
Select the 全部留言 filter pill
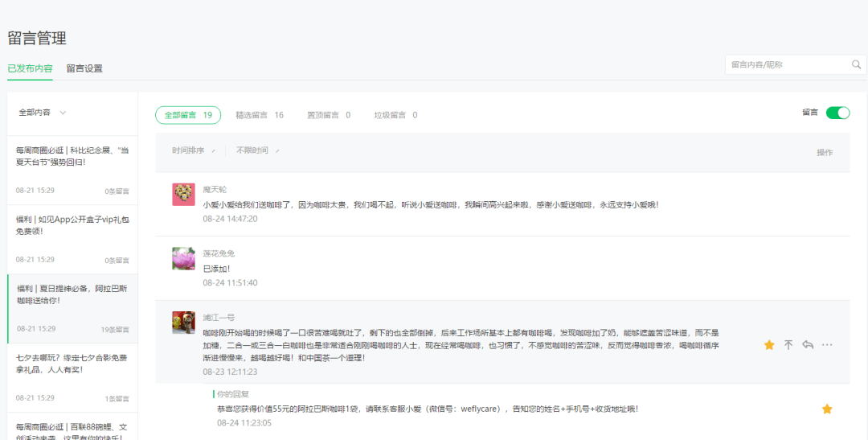[x=188, y=115]
